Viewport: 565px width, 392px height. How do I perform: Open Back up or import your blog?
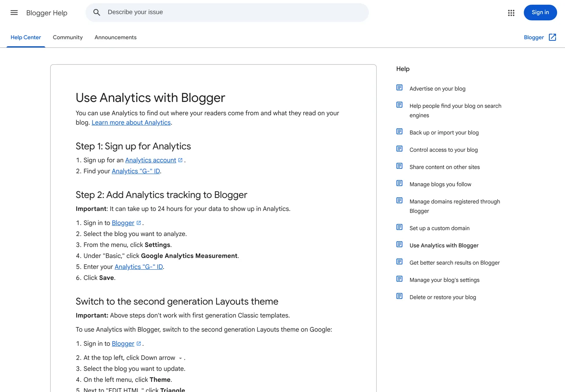pos(444,132)
